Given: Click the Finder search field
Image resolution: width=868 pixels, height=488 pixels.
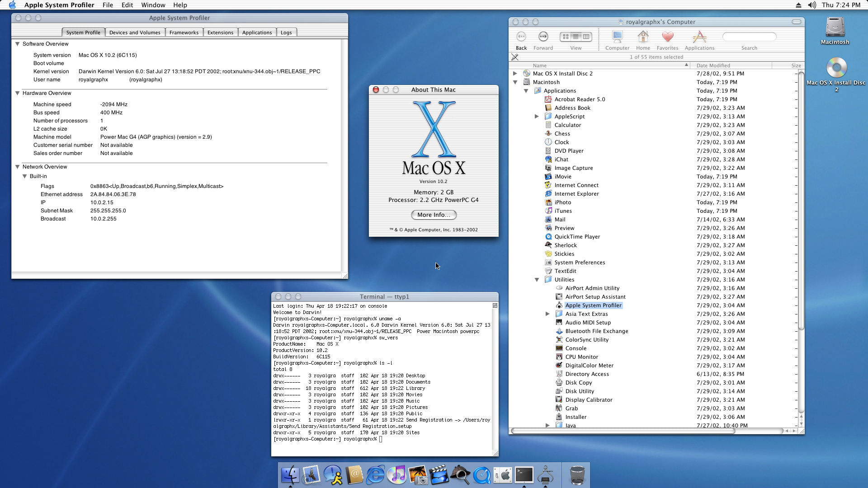Looking at the screenshot, I should pos(749,37).
